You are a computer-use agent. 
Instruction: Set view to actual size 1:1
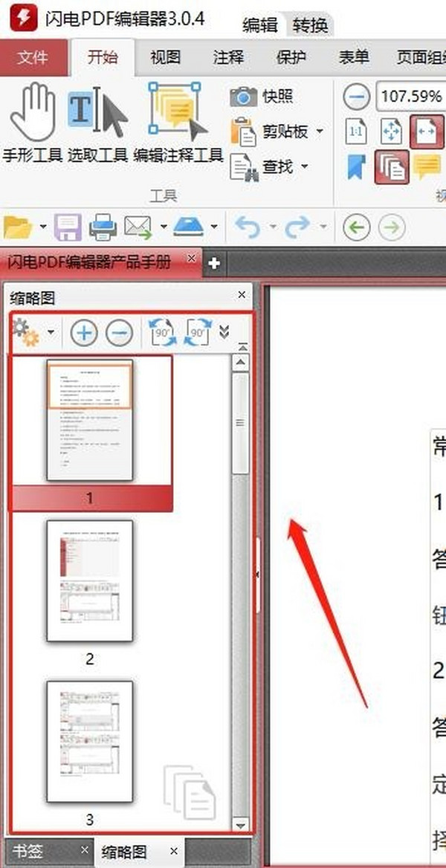coord(356,132)
